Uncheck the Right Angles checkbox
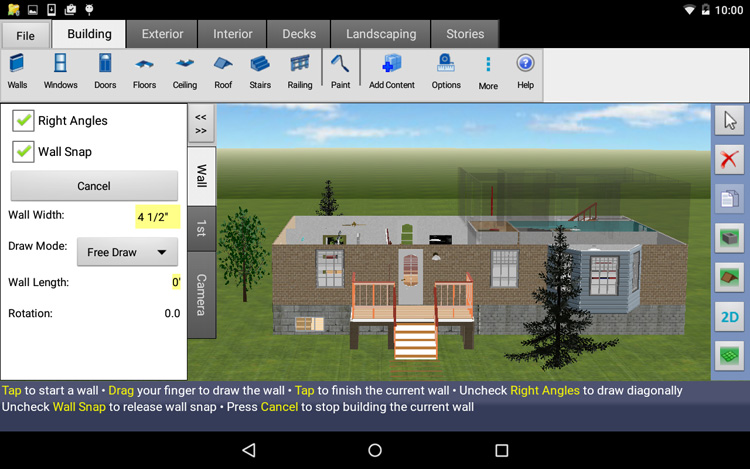The height and width of the screenshot is (469, 750). click(23, 121)
